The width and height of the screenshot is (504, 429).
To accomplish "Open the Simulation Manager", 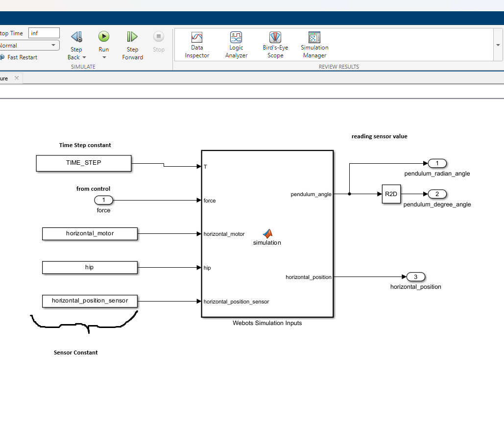I will point(314,45).
